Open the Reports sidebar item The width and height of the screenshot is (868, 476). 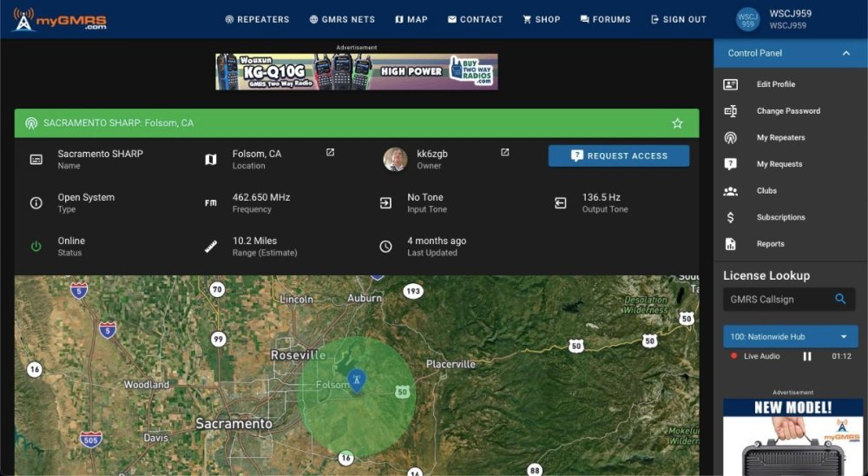coord(770,244)
